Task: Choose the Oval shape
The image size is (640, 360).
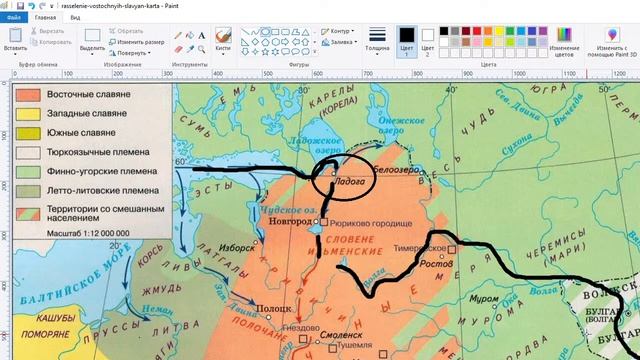Action: click(265, 32)
